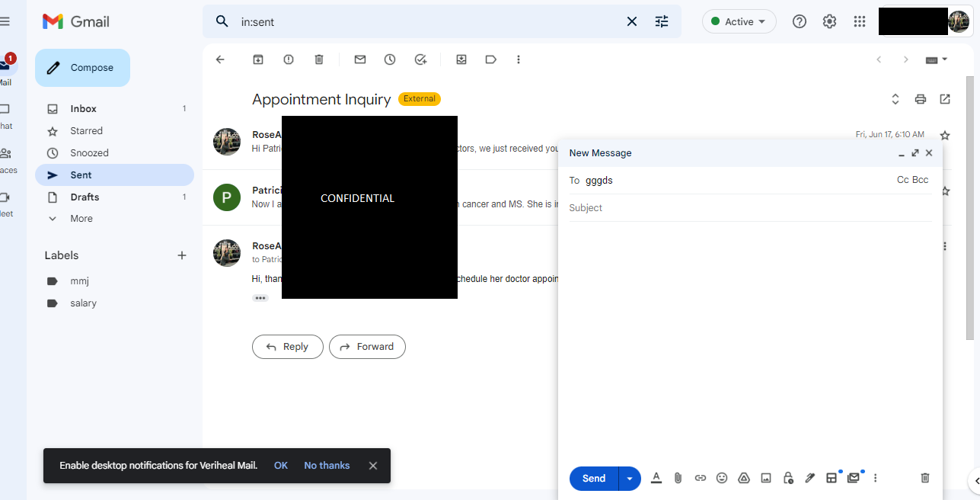Image resolution: width=980 pixels, height=500 pixels.
Task: Click the Subject field
Action: coord(750,207)
